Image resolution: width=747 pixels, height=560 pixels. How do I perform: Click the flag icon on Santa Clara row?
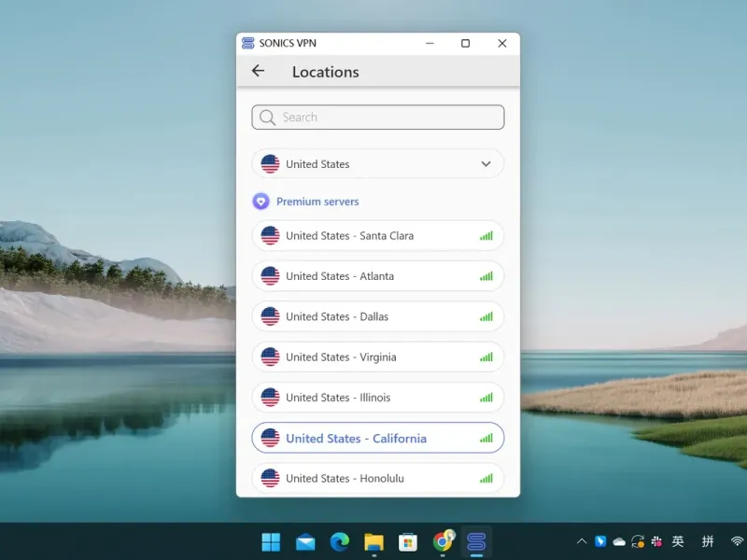click(x=270, y=236)
